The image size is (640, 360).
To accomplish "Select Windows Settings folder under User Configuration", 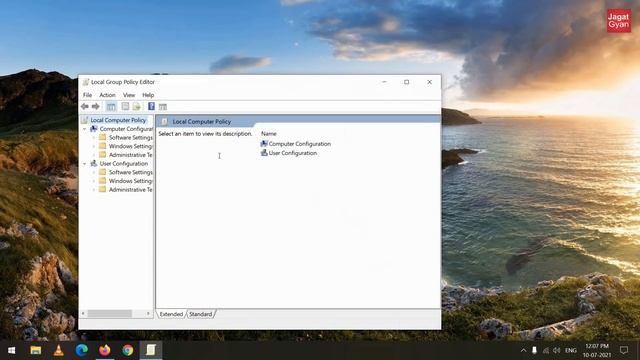I will pyautogui.click(x=130, y=181).
